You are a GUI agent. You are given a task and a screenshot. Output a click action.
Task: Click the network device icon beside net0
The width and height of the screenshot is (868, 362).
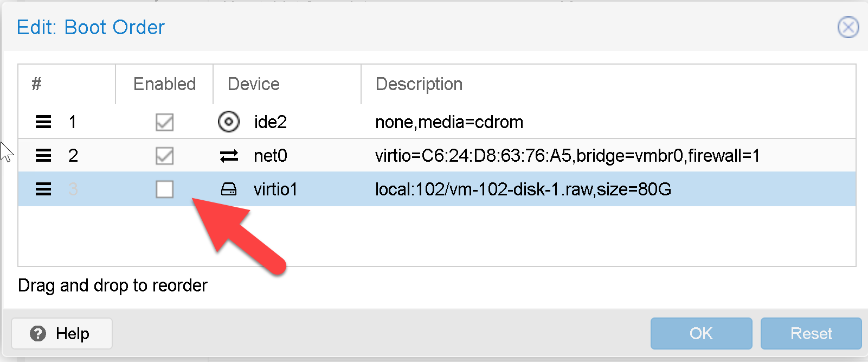pyautogui.click(x=229, y=156)
